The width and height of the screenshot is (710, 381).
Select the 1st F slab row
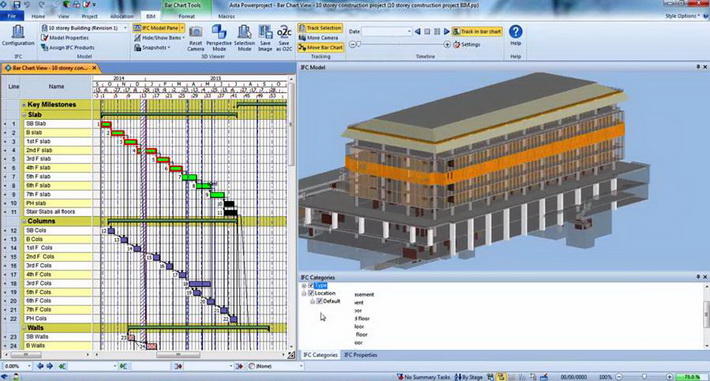tap(57, 141)
